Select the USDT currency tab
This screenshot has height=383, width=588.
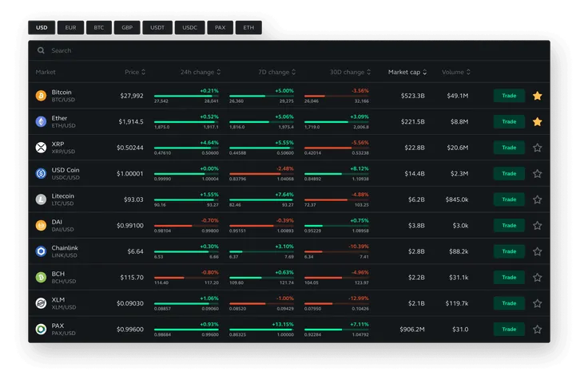pos(156,28)
